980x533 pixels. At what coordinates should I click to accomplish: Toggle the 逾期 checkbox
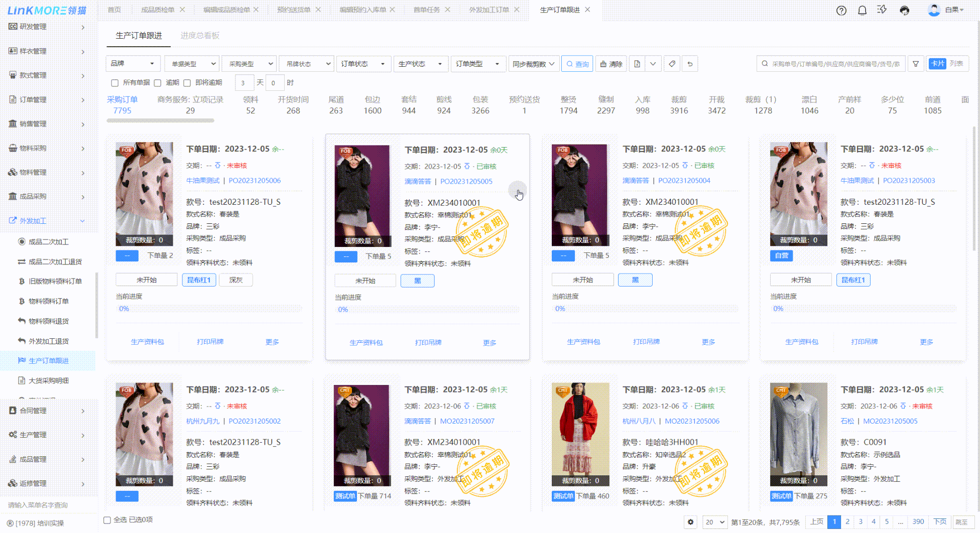click(158, 83)
